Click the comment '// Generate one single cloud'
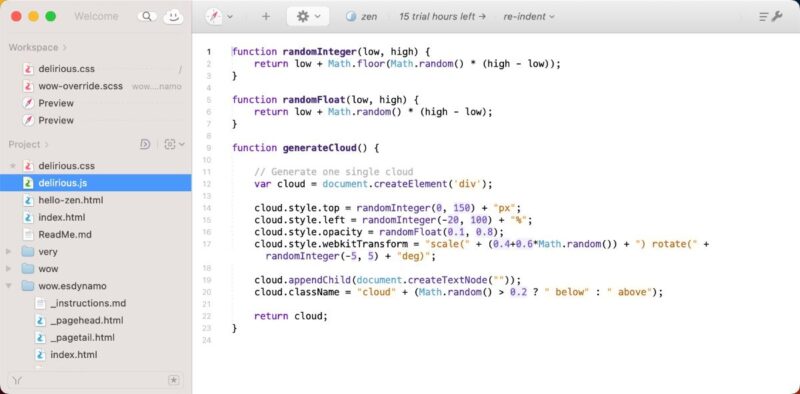The height and width of the screenshot is (394, 800). click(334, 172)
